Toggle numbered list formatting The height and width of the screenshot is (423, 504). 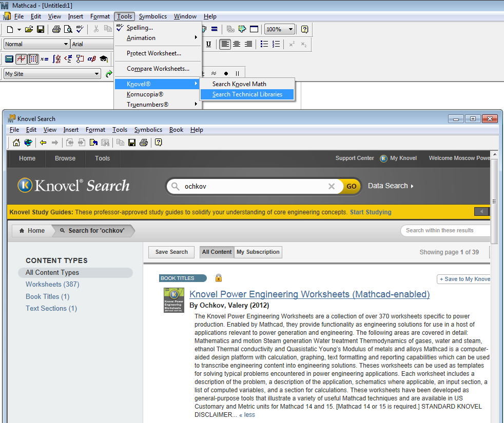pos(276,44)
